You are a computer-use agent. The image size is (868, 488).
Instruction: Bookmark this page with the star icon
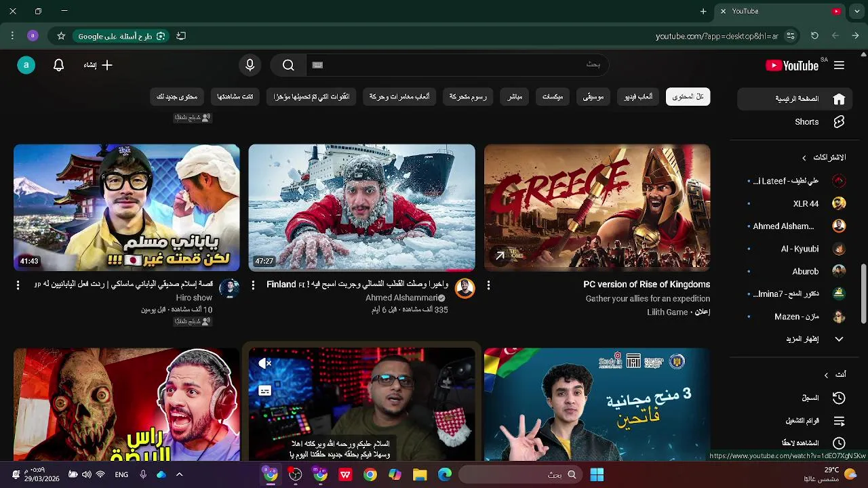click(61, 36)
